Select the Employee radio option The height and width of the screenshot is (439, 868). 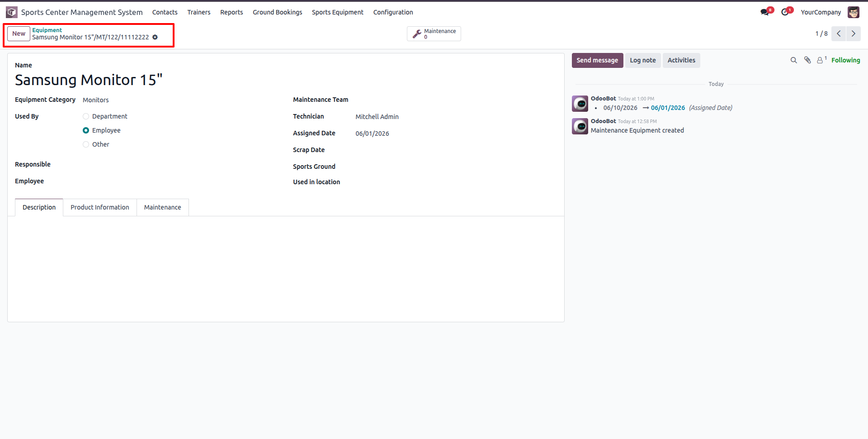click(x=86, y=130)
